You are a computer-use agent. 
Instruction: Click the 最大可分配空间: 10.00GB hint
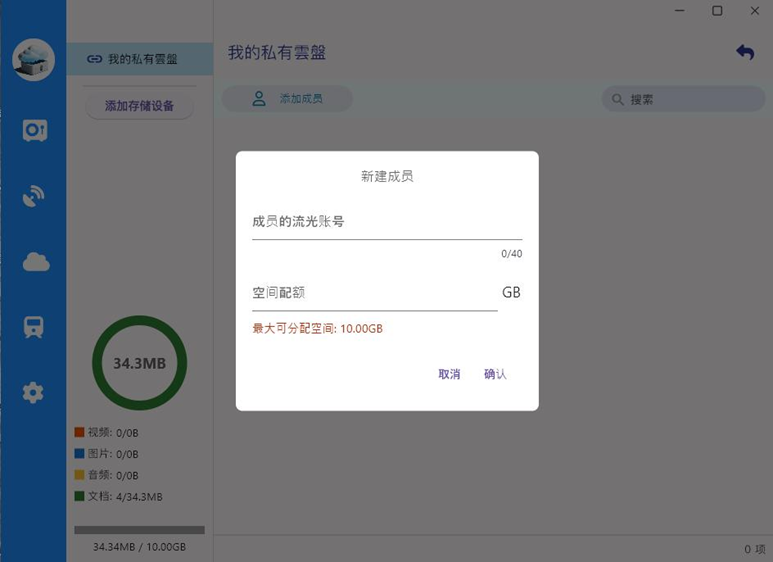click(317, 329)
